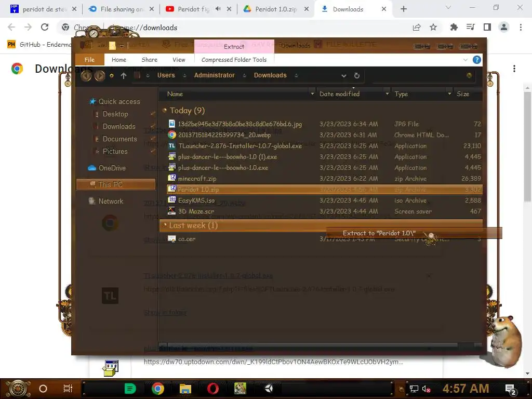The height and width of the screenshot is (399, 532).
Task: Open Chrome Extensions puzzle icon
Action: [x=454, y=27]
